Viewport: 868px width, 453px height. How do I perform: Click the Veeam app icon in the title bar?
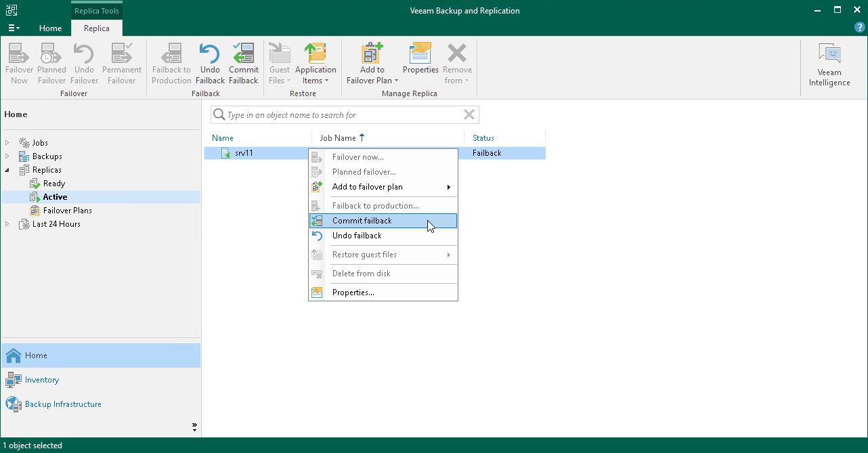11,10
